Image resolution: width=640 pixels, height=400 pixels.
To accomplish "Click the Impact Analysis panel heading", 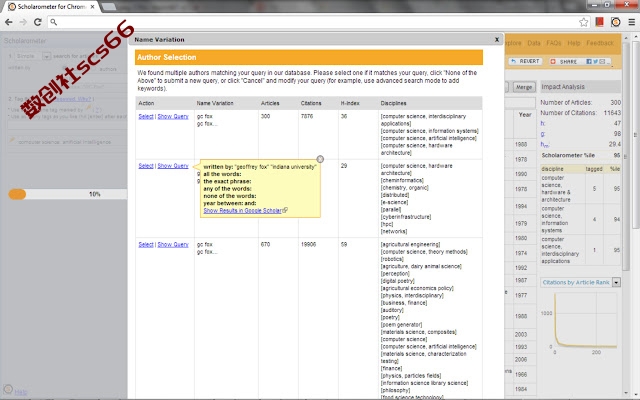I will (x=580, y=87).
